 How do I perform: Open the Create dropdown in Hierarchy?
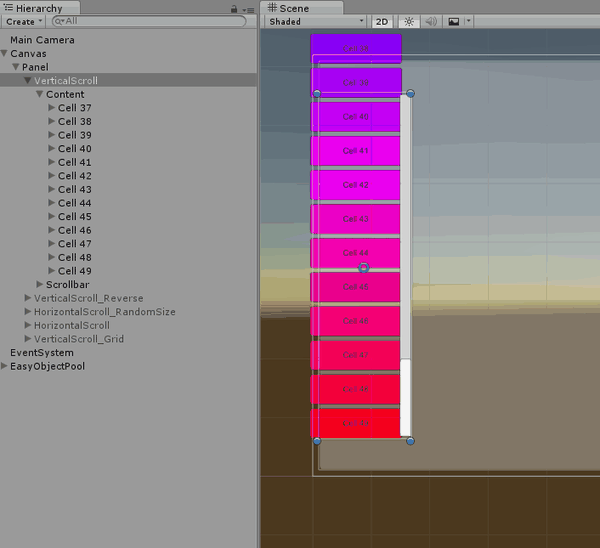[23, 22]
